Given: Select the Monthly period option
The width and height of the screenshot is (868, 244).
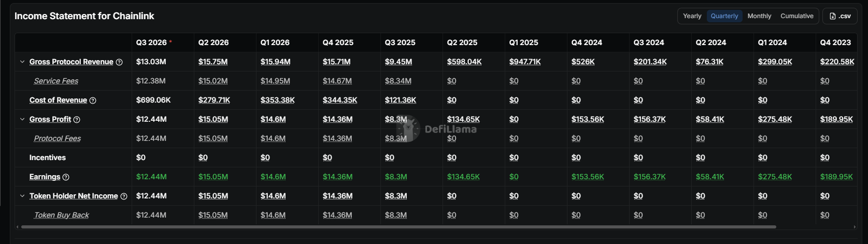Looking at the screenshot, I should [x=759, y=16].
